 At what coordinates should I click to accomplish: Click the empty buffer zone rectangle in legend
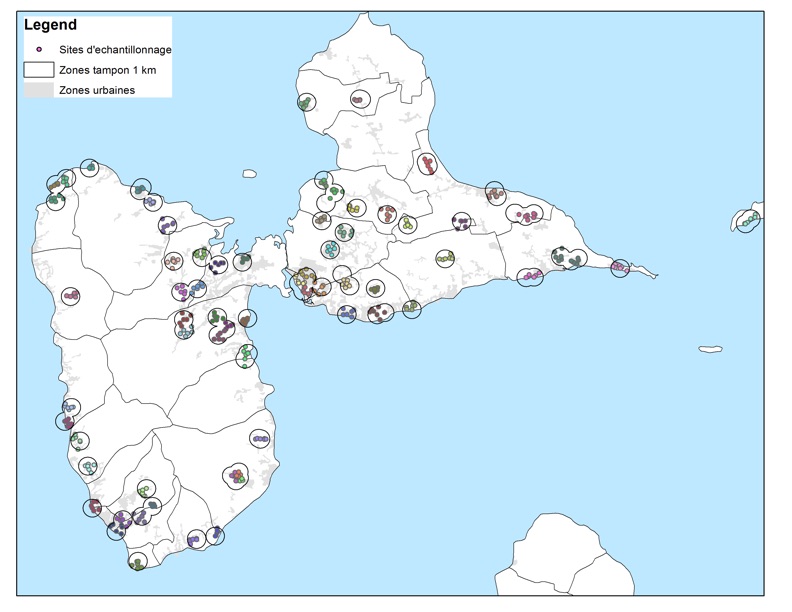point(39,70)
